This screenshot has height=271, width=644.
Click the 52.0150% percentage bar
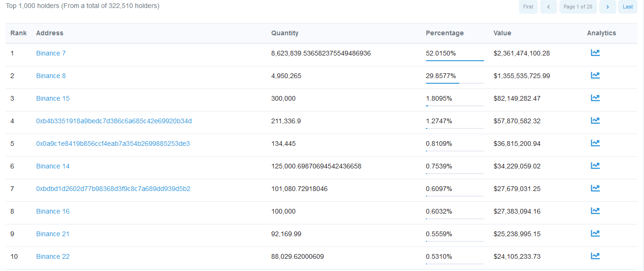455,60
